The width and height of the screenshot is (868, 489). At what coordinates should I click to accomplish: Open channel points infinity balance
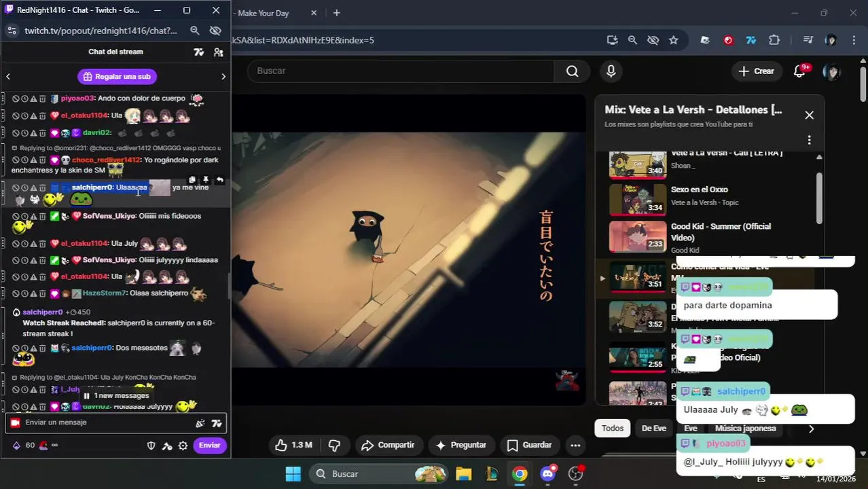(x=48, y=446)
